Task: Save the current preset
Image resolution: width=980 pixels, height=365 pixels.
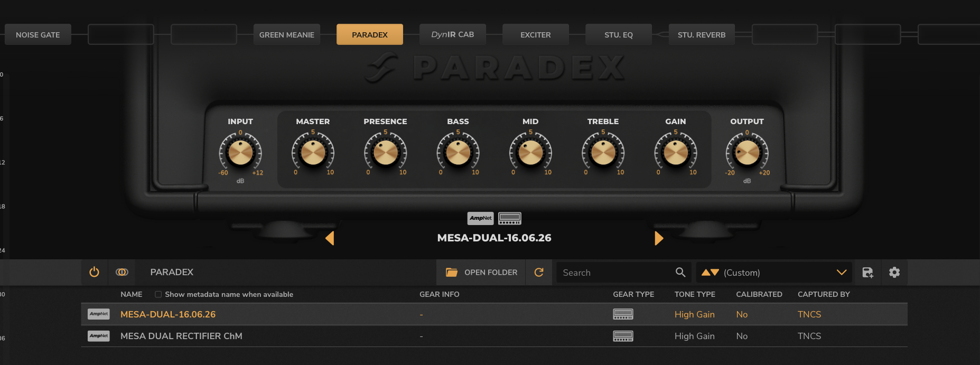Action: pyautogui.click(x=867, y=272)
